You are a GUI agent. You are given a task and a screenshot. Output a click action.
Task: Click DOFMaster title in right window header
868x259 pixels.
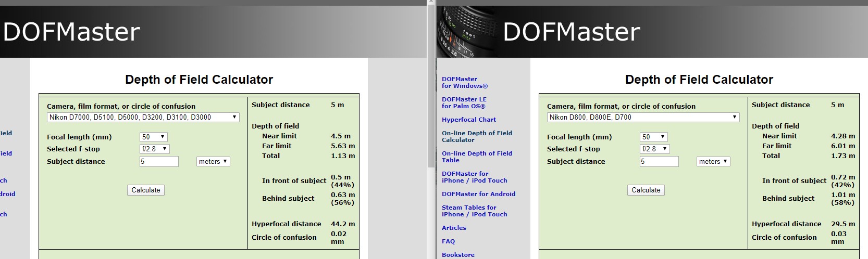[x=572, y=32]
